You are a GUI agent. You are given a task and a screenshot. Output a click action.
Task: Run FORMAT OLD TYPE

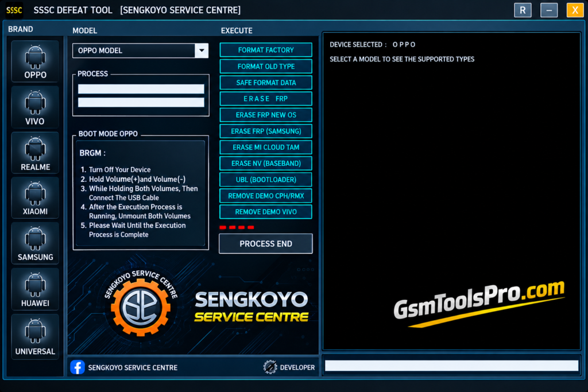click(x=266, y=67)
